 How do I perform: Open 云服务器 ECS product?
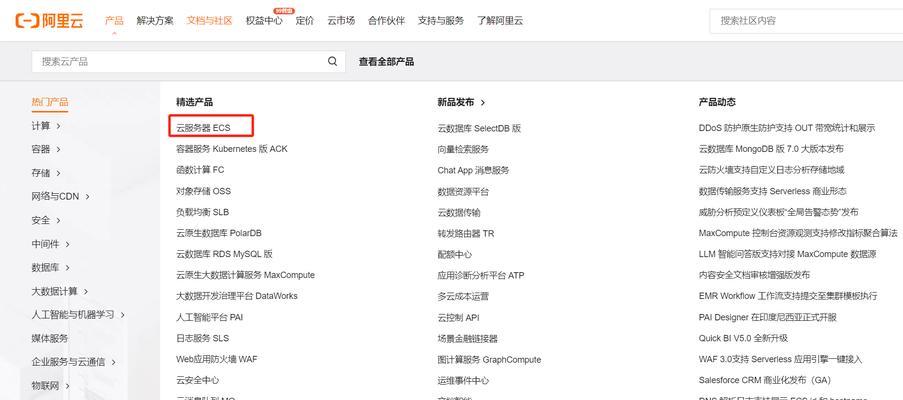[203, 128]
